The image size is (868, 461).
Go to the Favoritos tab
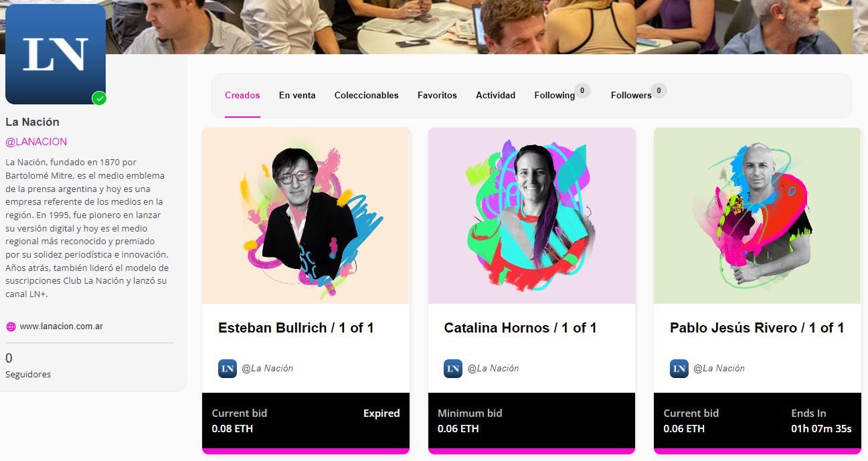pyautogui.click(x=437, y=95)
